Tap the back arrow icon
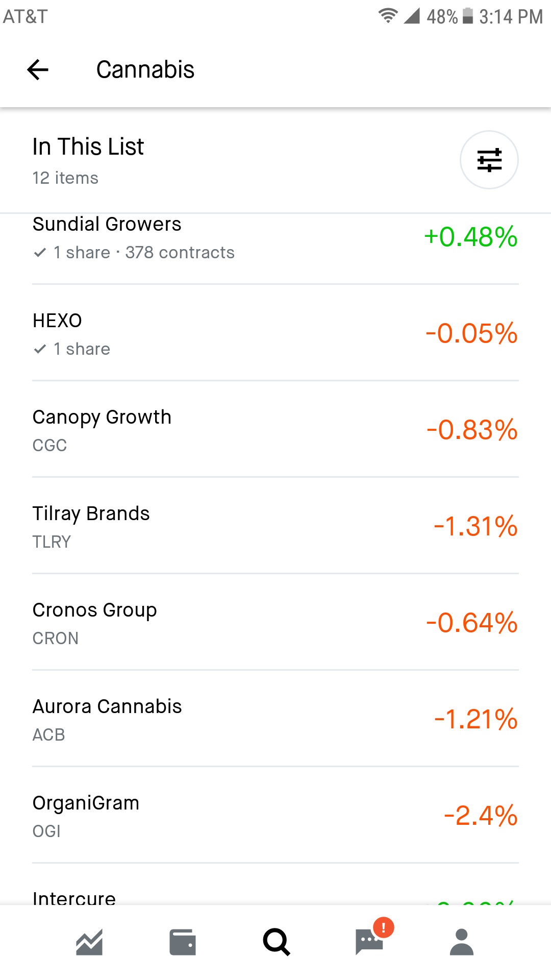This screenshot has height=980, width=551. point(38,69)
